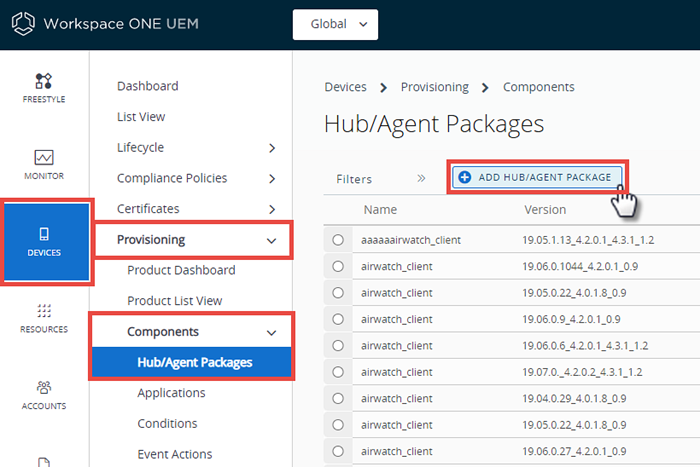This screenshot has height=467, width=700.
Task: Open the Accounts section icon
Action: (x=44, y=387)
